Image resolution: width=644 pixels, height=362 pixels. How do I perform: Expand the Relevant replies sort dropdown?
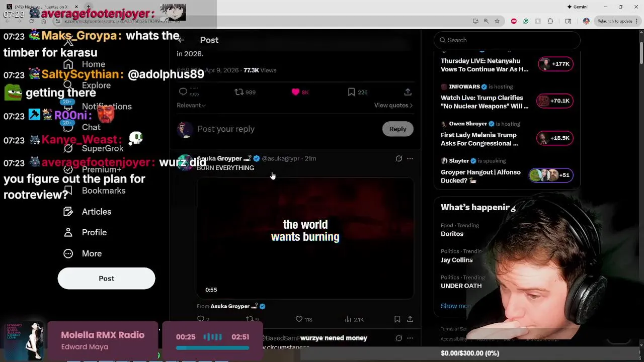[x=191, y=105]
